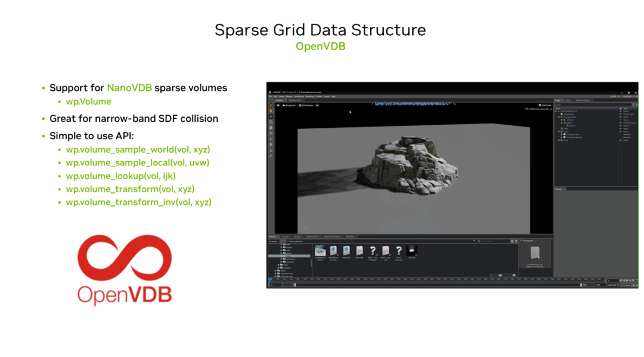Viewport: 644px width, 357px height.
Task: Hide defaultLight using its eye icon
Action: (621, 114)
